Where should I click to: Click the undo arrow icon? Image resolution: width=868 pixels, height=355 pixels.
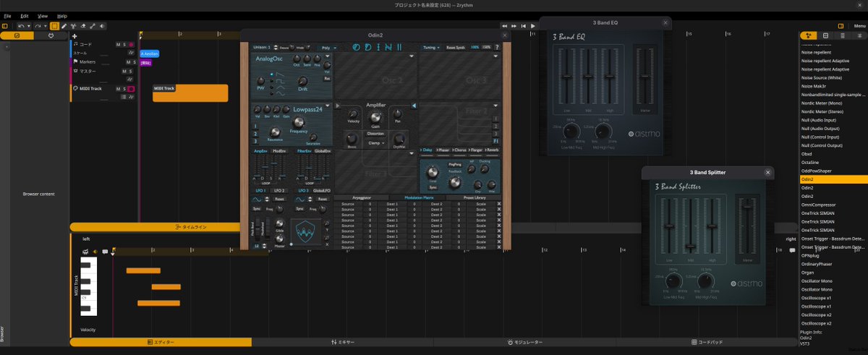coord(21,26)
